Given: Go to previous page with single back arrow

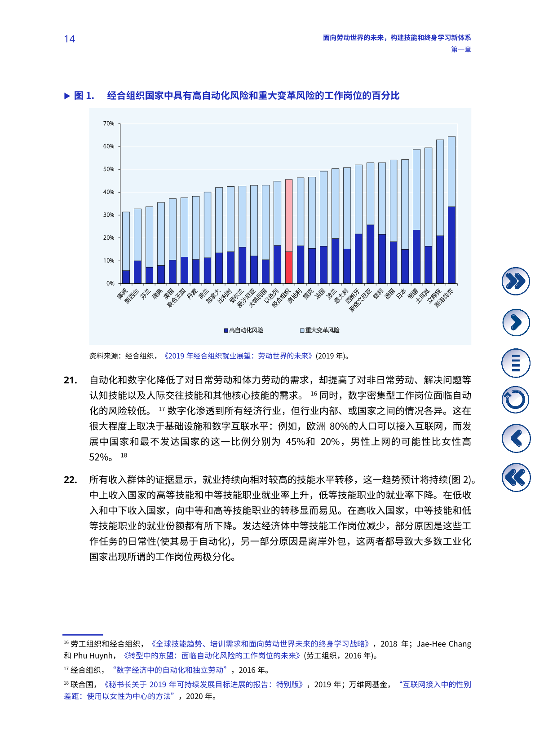Looking at the screenshot, I should tap(515, 438).
